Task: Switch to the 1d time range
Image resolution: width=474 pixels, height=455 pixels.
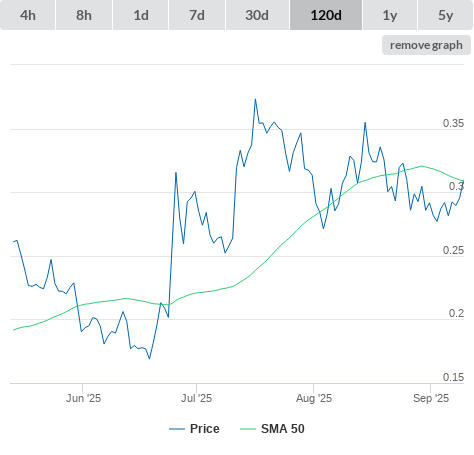Action: click(141, 15)
